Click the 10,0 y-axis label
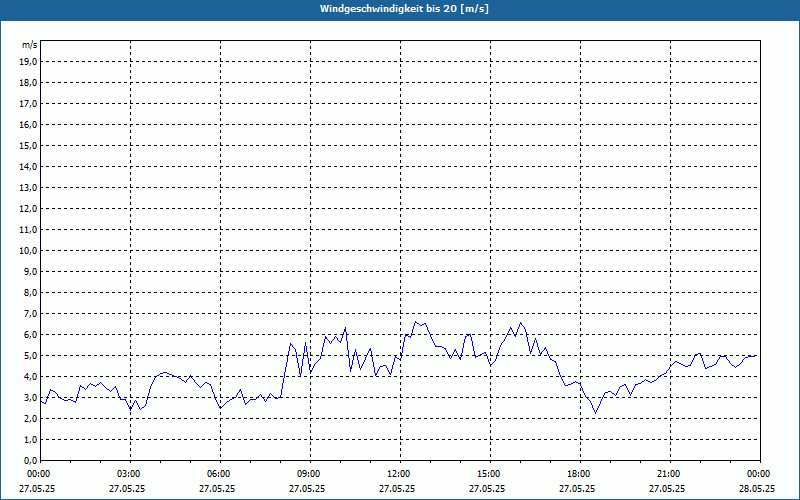The width and height of the screenshot is (800, 500). 28,251
